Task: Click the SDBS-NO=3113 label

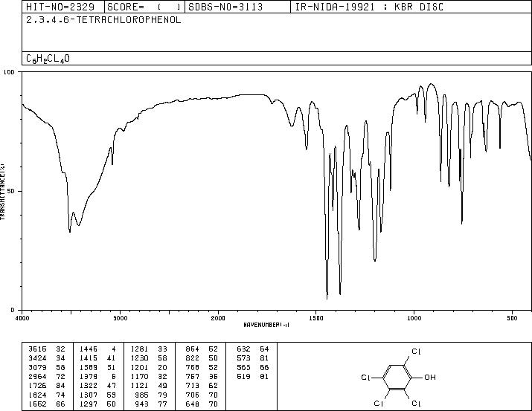Action: (x=225, y=7)
